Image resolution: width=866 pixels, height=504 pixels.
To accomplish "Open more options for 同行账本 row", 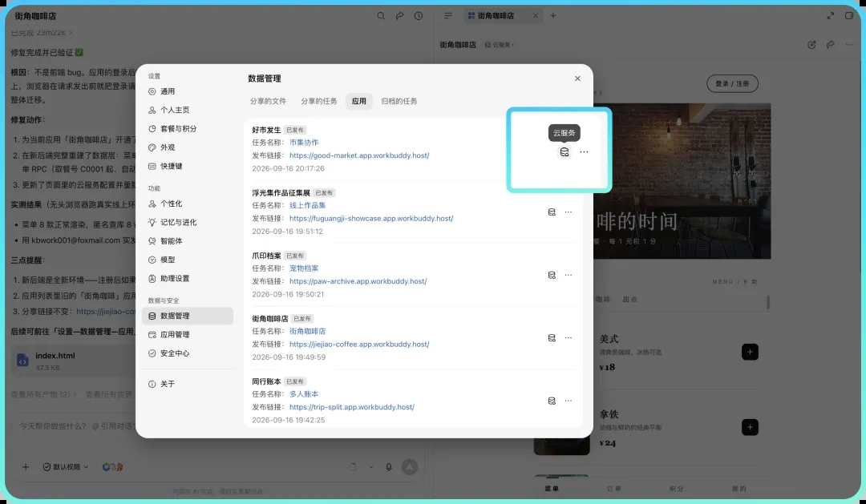I will click(x=569, y=401).
